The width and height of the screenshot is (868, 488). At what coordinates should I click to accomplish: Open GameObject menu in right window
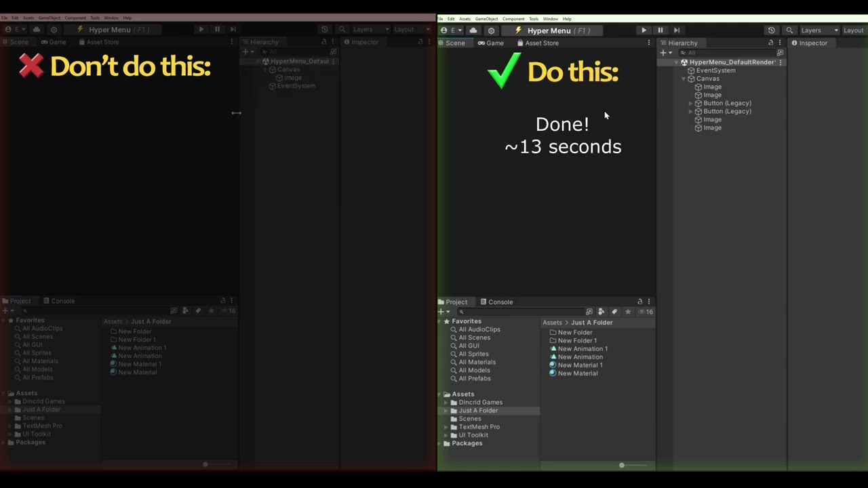click(x=486, y=19)
